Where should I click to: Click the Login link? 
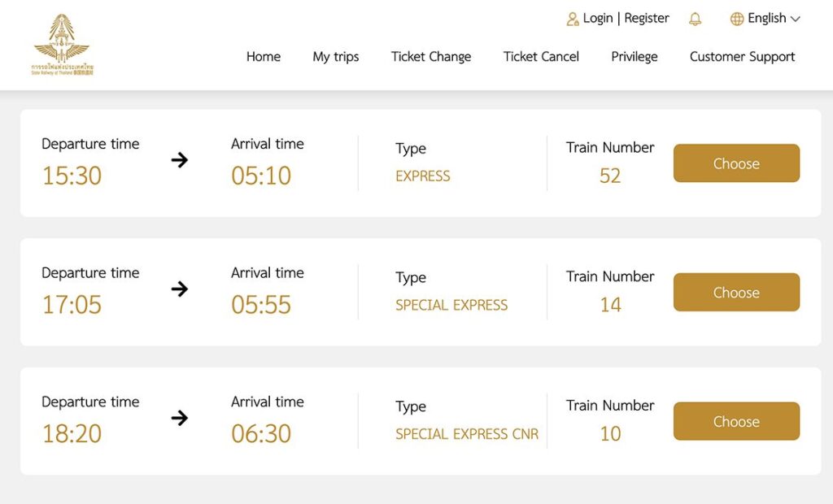tap(598, 18)
